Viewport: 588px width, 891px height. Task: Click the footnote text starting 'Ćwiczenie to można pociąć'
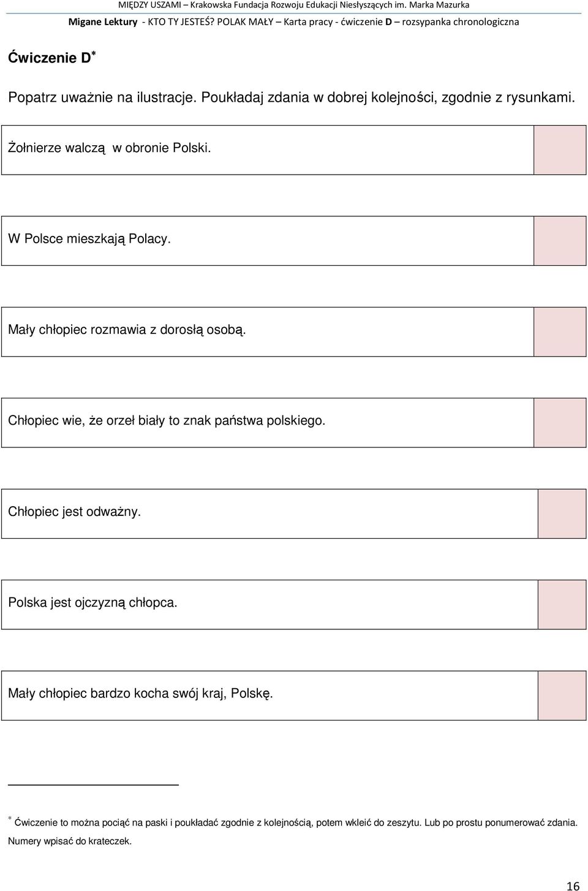(293, 832)
